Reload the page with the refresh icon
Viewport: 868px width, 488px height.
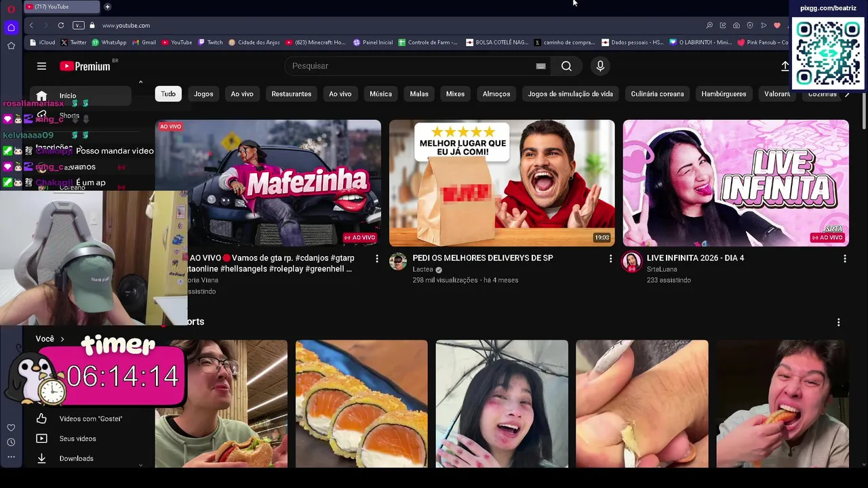coord(61,25)
